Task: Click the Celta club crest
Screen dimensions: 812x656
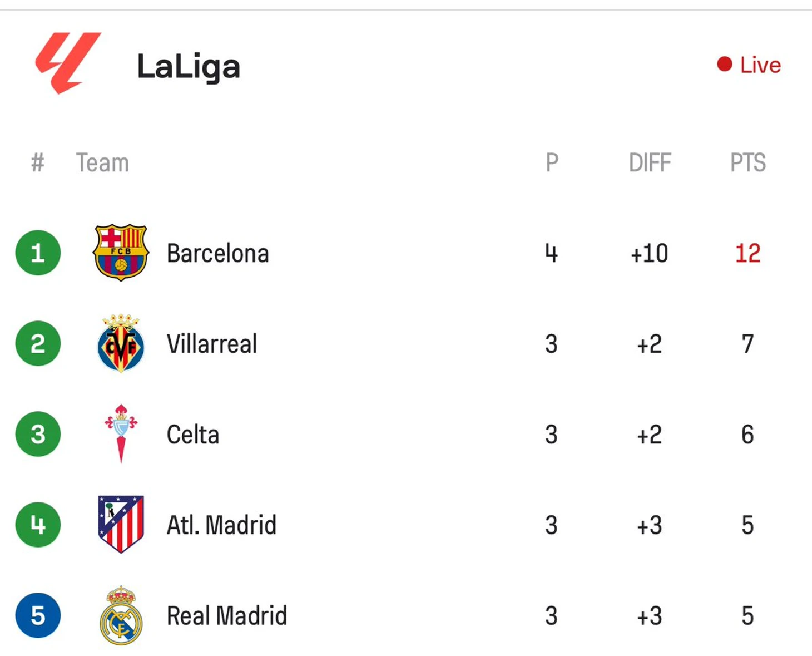Action: coord(121,433)
